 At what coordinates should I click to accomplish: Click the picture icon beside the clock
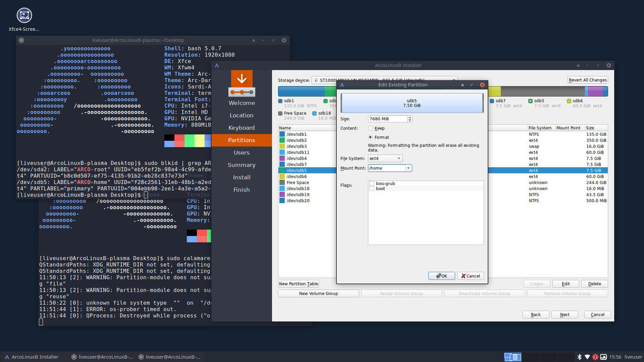tap(603, 357)
